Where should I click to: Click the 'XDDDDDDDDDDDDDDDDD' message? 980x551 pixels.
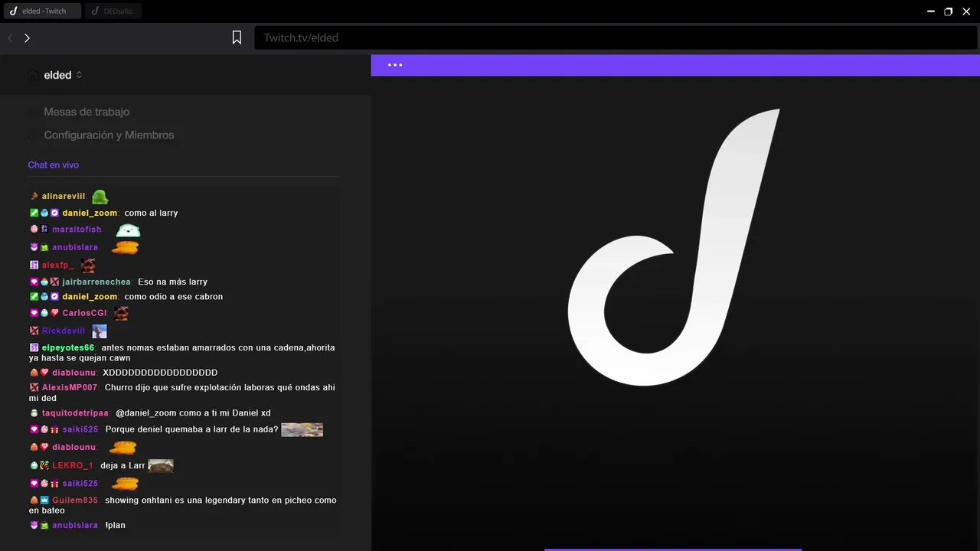coord(160,373)
